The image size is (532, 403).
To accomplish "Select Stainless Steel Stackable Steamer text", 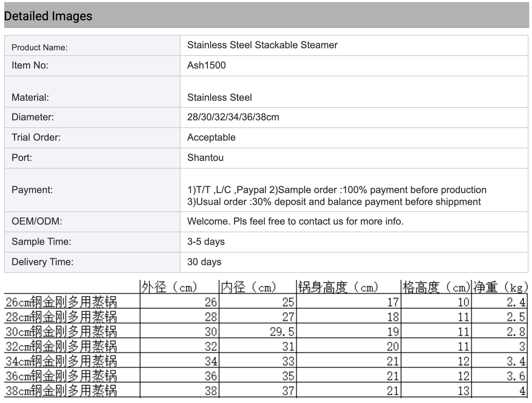I will click(x=262, y=45).
